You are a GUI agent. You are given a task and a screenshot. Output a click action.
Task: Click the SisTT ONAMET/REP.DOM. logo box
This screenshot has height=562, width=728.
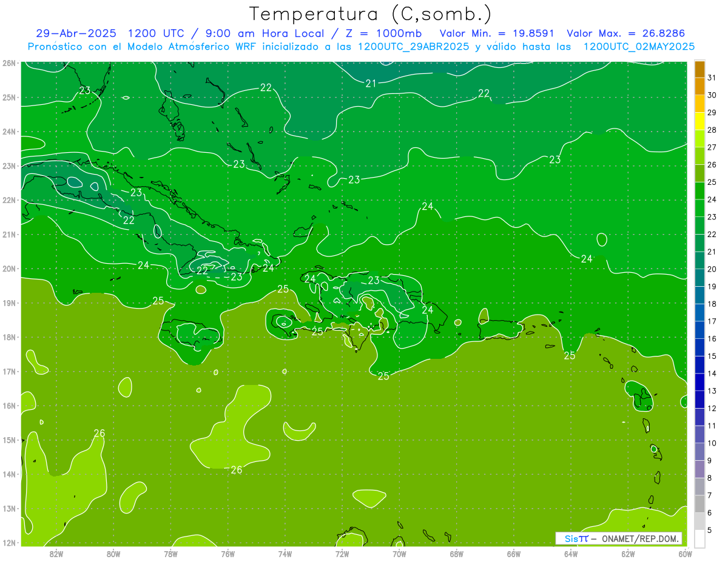(x=619, y=538)
